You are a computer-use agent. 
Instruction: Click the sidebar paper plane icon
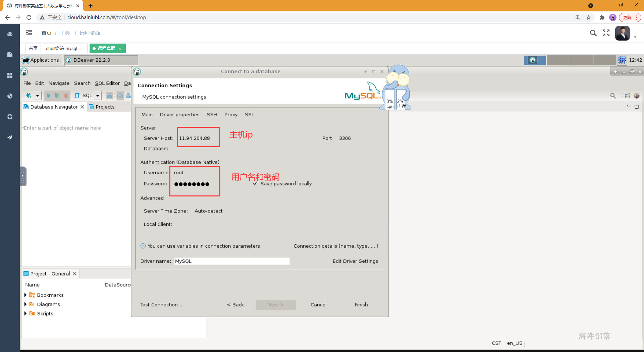click(10, 137)
